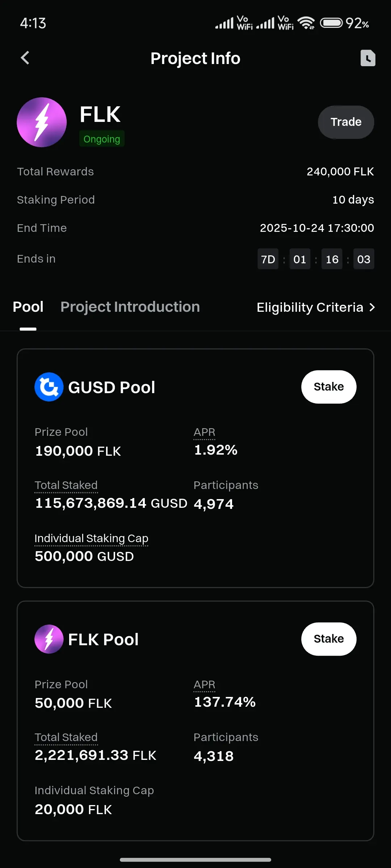The width and height of the screenshot is (391, 868).
Task: Tap the Ongoing status badge
Action: tap(102, 139)
